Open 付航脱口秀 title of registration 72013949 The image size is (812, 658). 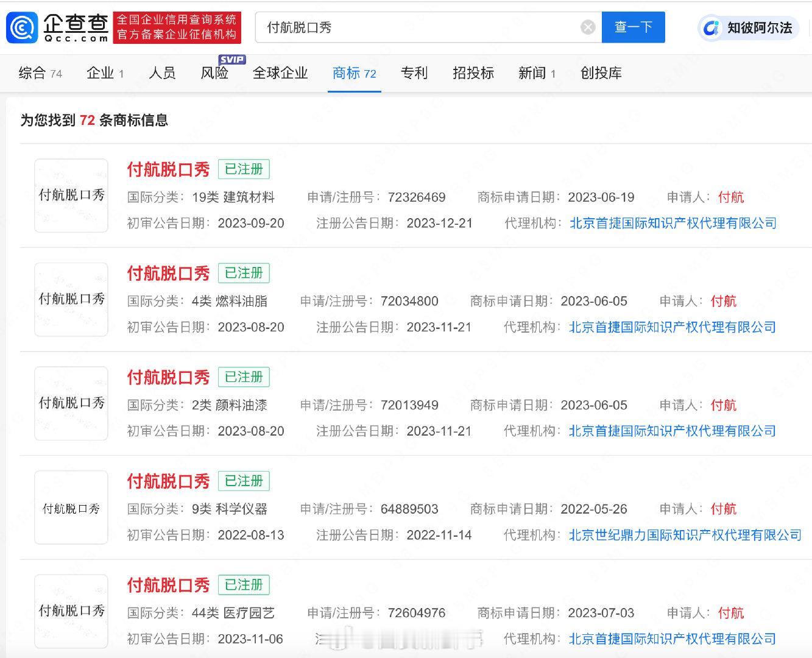[x=168, y=377]
